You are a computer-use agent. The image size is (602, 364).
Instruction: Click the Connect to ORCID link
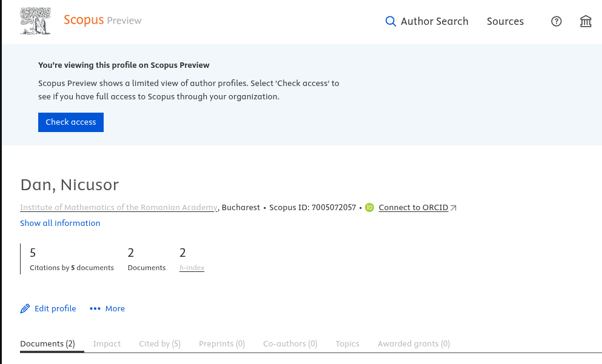tap(413, 208)
